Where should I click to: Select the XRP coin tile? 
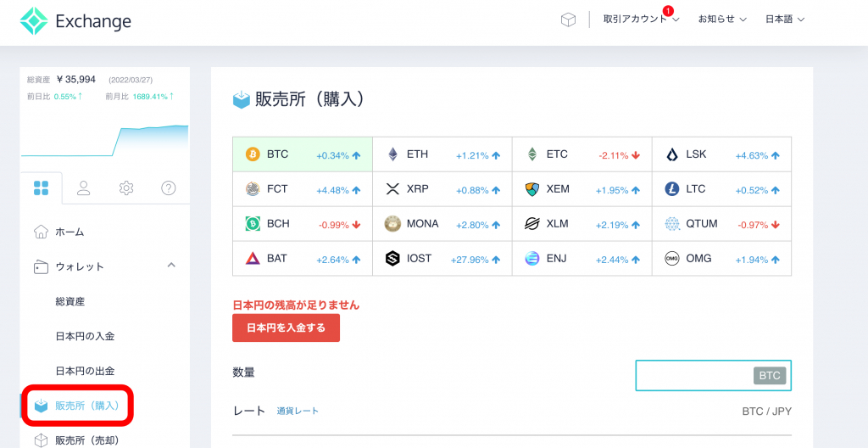pos(442,189)
